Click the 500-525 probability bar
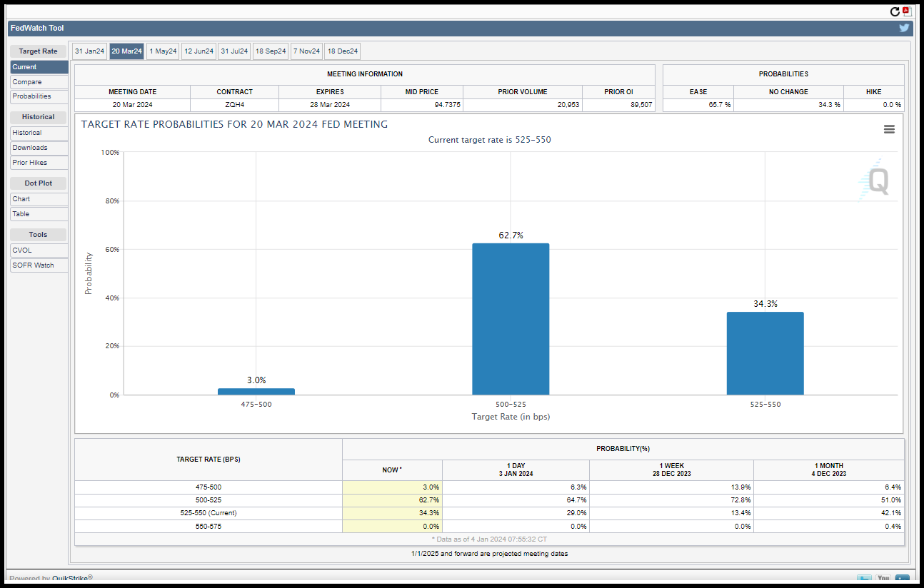The width and height of the screenshot is (924, 588). pos(511,319)
